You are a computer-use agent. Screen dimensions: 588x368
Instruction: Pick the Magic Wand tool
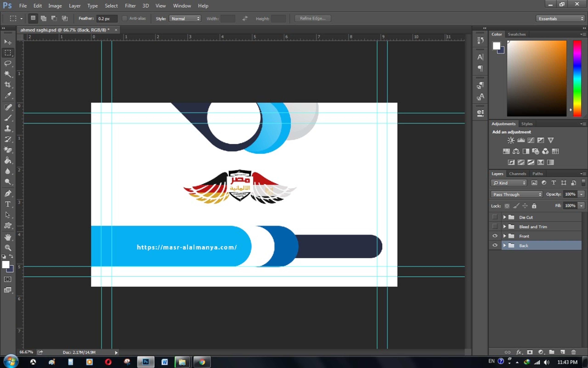(8, 74)
